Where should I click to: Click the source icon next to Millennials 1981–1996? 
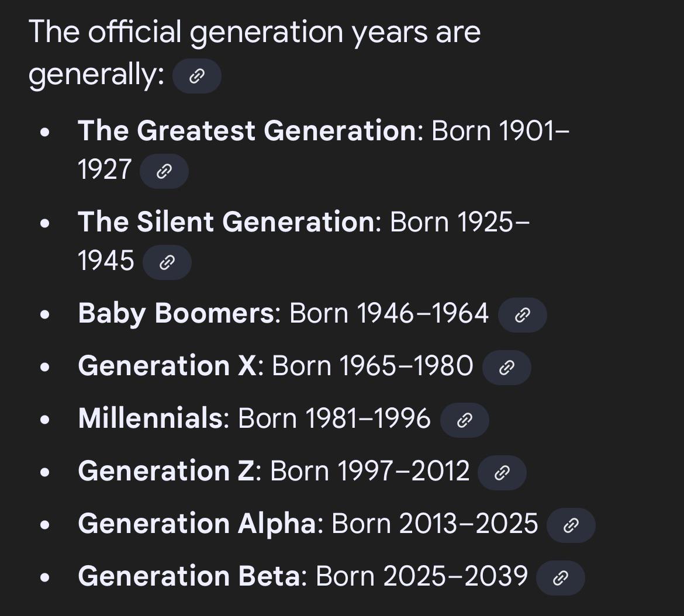coord(464,420)
